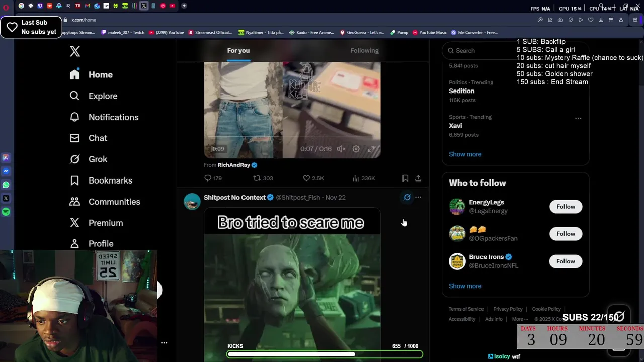644x362 pixels.
Task: Click the Grok icon on Shitpost post
Action: tap(407, 197)
